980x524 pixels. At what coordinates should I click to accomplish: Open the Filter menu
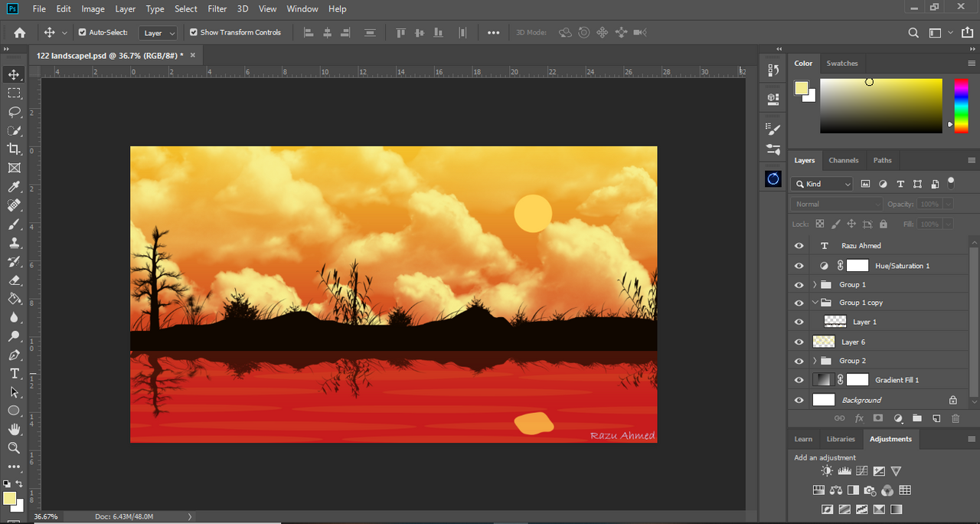pos(217,9)
